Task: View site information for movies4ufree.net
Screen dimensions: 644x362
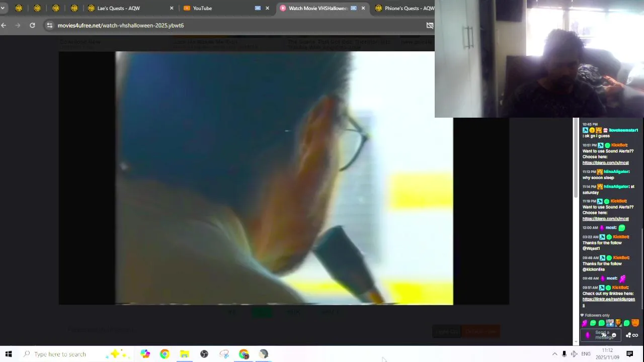Action: (x=49, y=25)
